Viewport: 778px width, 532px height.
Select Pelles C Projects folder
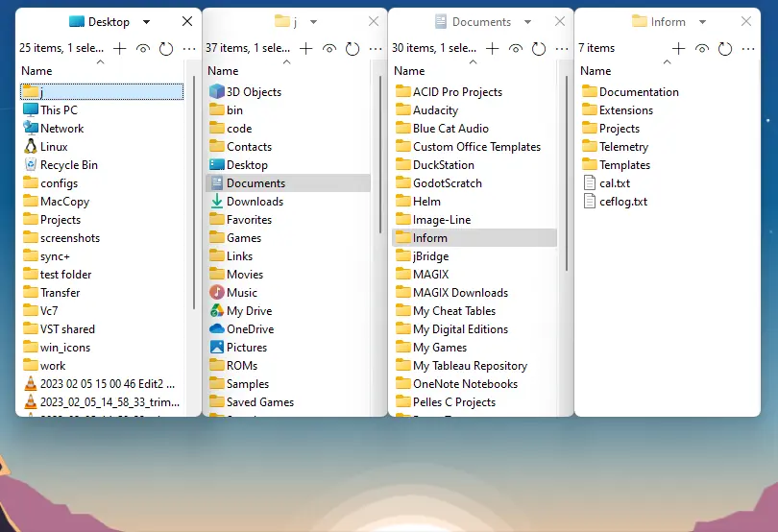(x=445, y=402)
